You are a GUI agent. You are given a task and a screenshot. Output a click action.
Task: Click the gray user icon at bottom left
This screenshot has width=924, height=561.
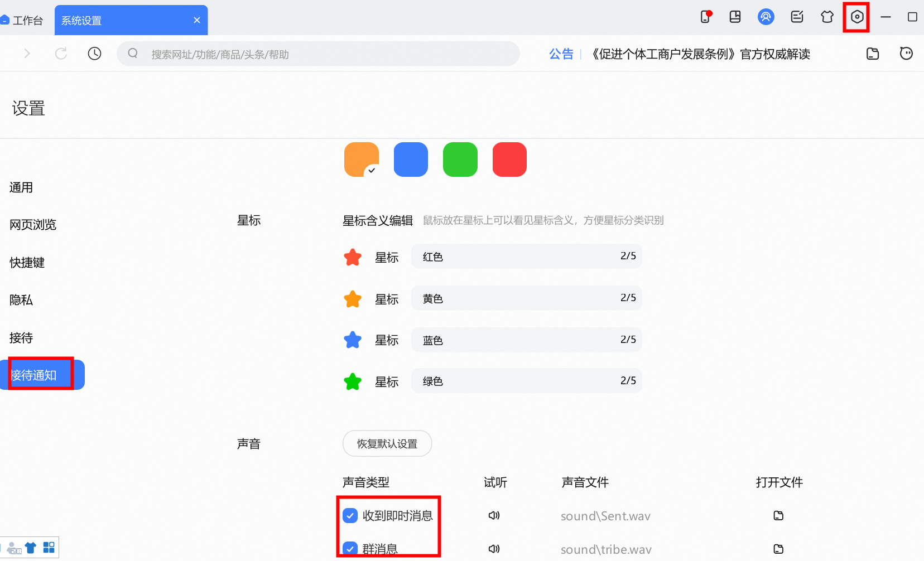click(x=14, y=548)
